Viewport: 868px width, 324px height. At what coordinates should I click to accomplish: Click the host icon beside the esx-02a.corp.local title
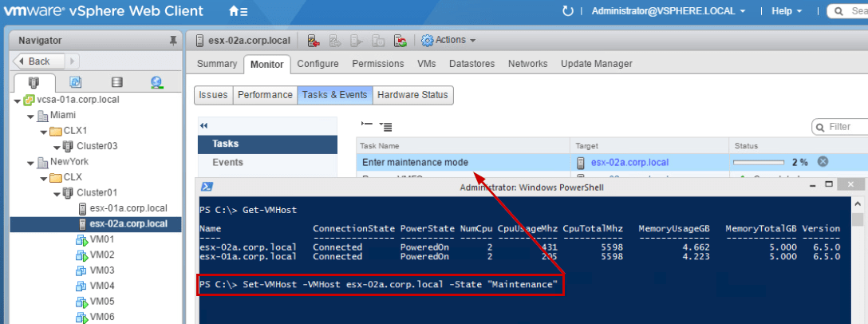point(199,41)
